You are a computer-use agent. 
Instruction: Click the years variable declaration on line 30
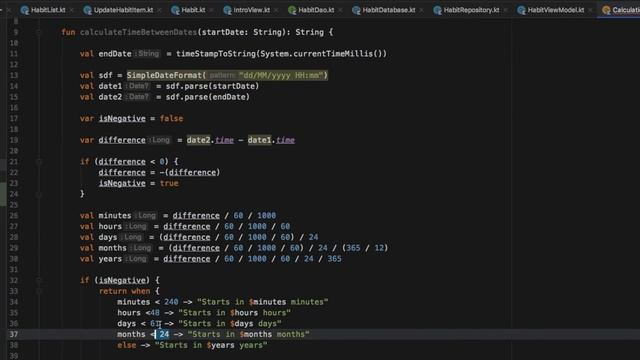pos(110,259)
